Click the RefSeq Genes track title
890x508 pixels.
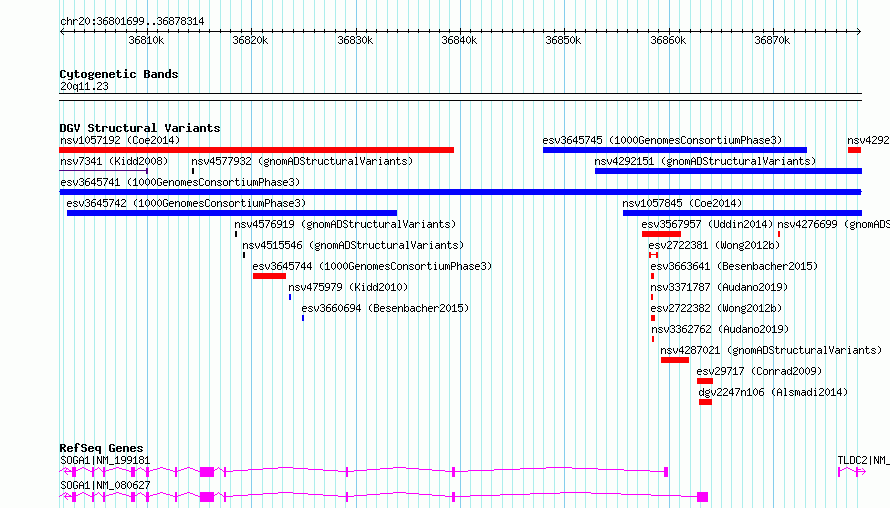tap(101, 448)
